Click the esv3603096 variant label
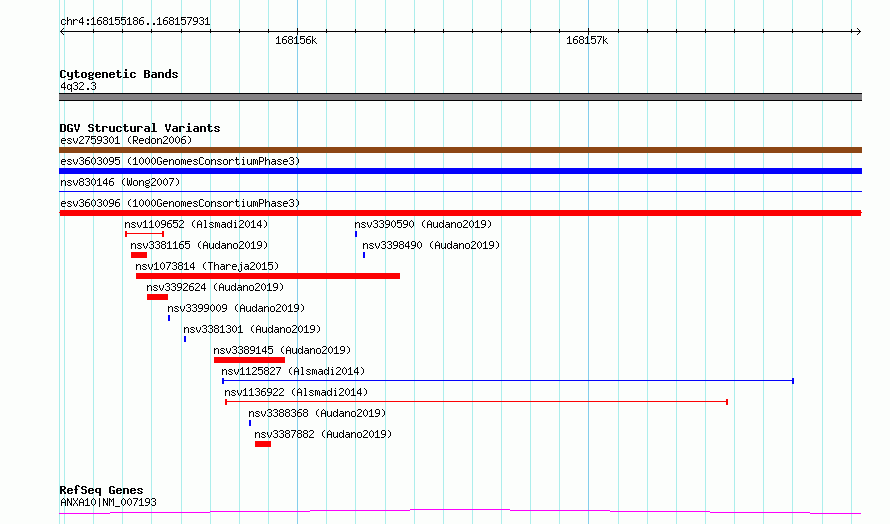The image size is (890, 524). pyautogui.click(x=180, y=203)
